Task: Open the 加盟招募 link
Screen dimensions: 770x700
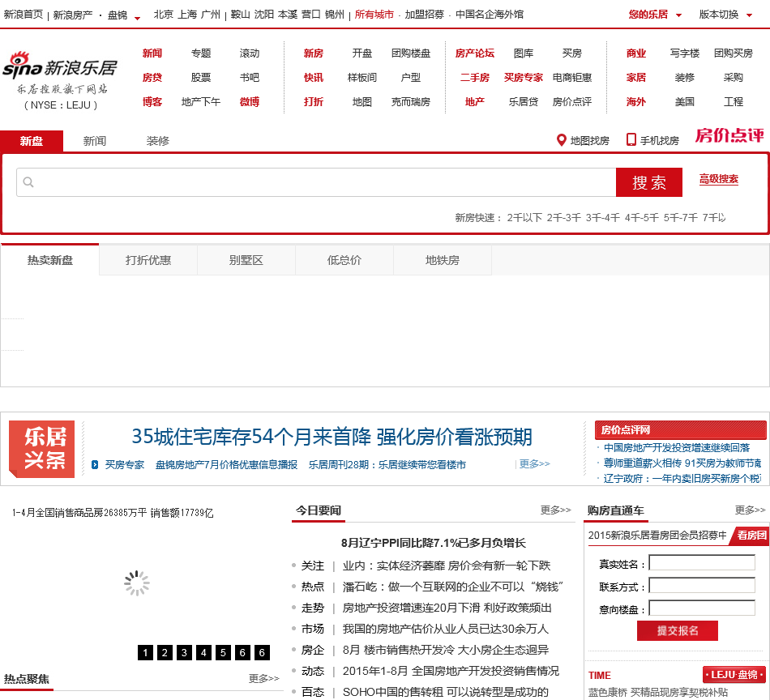Action: tap(424, 15)
